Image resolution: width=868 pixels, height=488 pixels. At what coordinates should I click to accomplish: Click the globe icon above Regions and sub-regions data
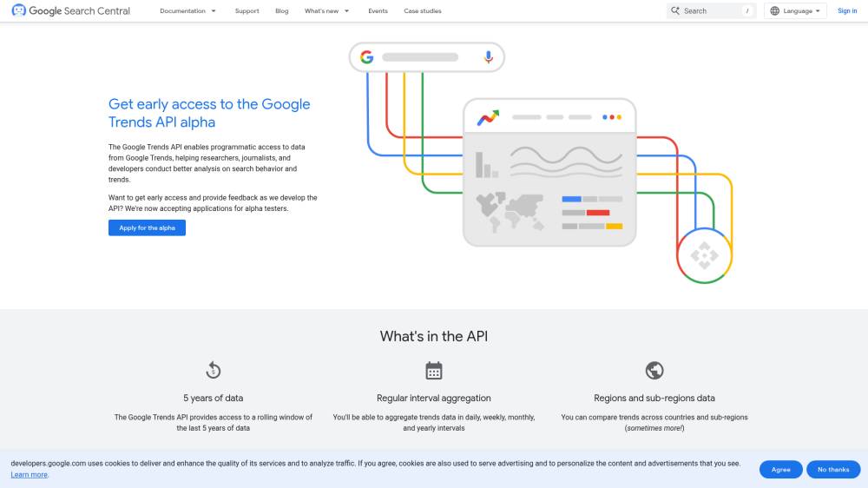tap(654, 370)
